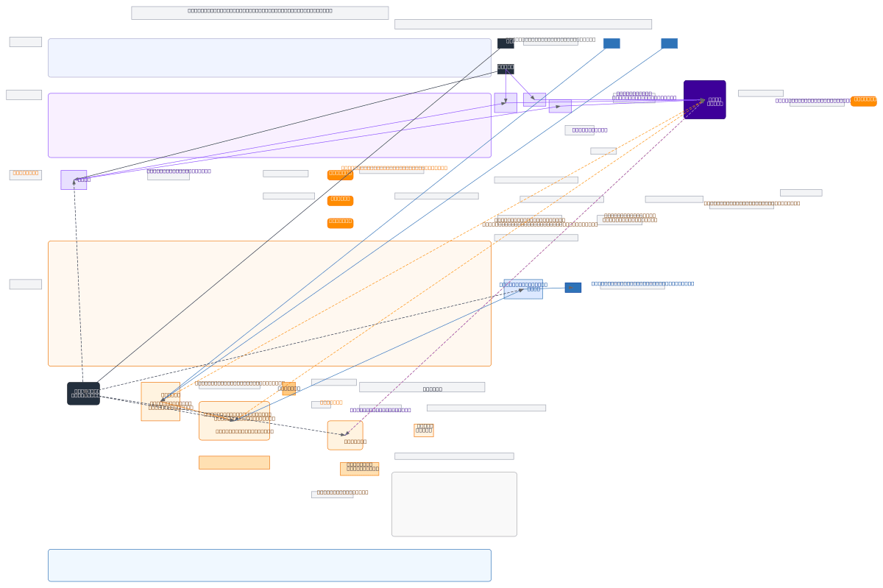Click the small light-purple square node at left
This screenshot has width=883, height=588.
tap(74, 180)
